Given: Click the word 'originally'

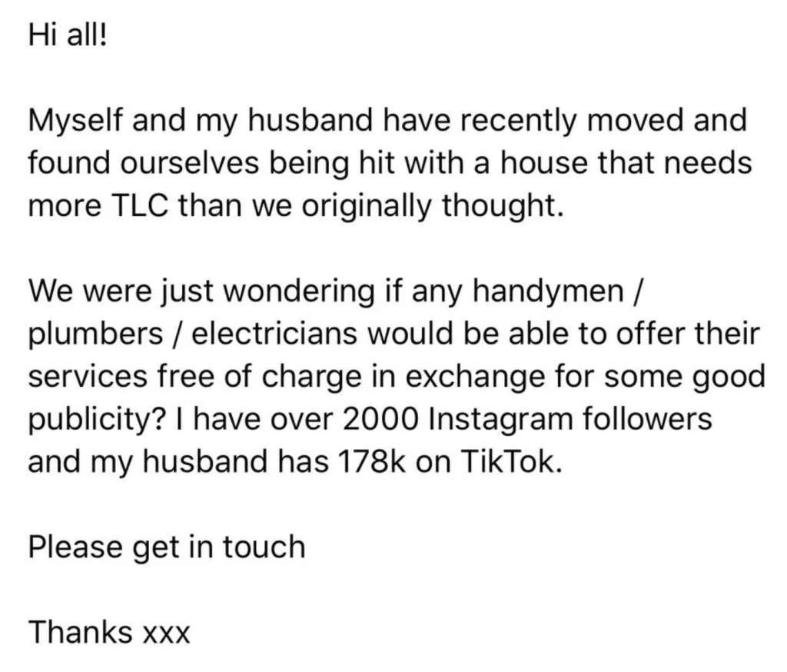Looking at the screenshot, I should (366, 207).
